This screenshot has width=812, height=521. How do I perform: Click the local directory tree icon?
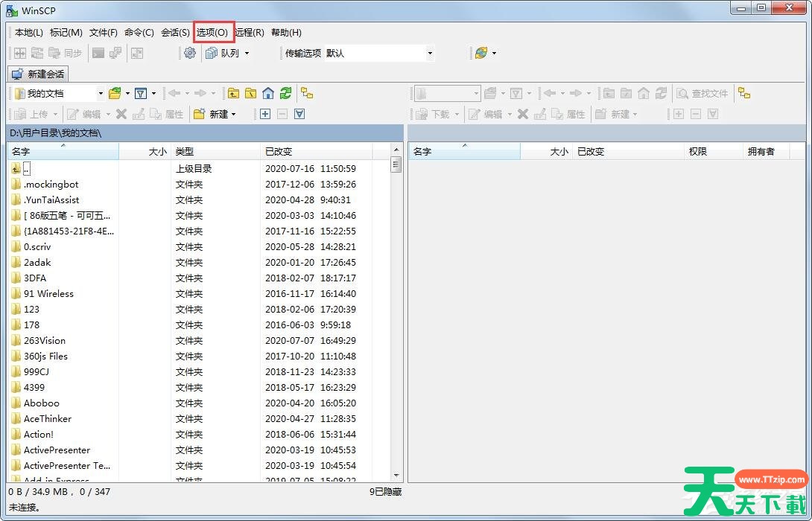307,93
